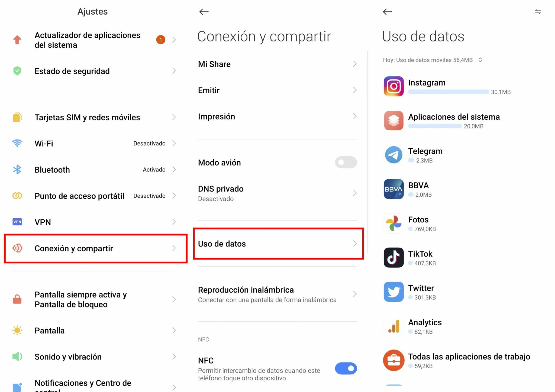The image size is (555, 392).
Task: Open Instagram app icon in data usage
Action: click(x=393, y=86)
